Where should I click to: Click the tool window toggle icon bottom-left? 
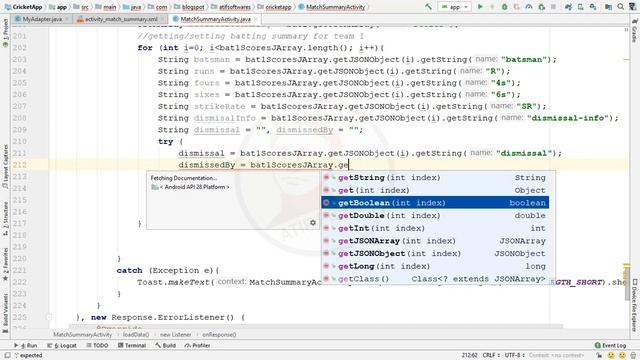click(7, 356)
